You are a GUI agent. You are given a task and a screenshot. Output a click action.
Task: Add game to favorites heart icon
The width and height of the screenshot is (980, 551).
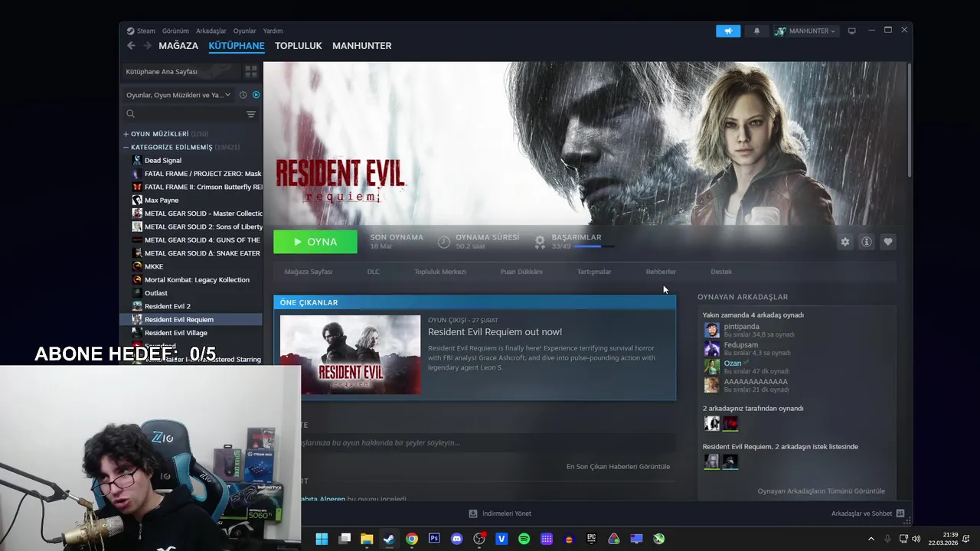(x=888, y=242)
